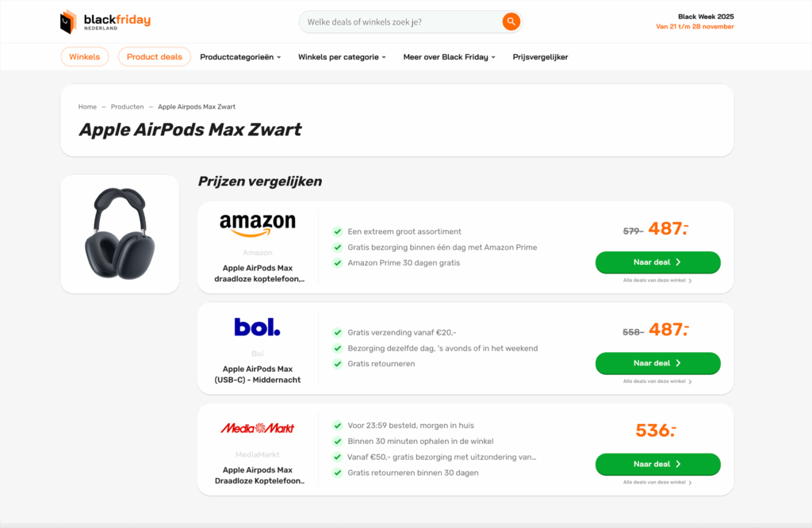Expand the Productcategorieën dropdown menu
This screenshot has height=528, width=812.
(x=240, y=57)
